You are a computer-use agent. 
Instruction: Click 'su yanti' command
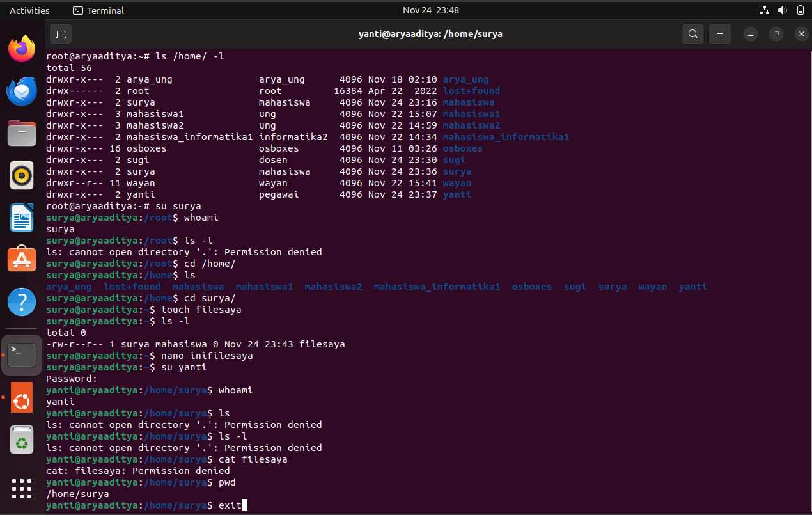click(184, 367)
